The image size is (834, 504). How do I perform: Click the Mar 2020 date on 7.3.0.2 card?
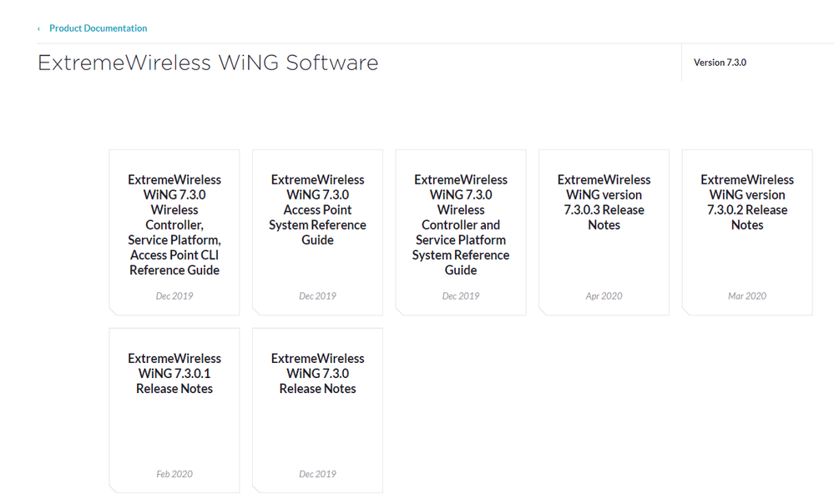(747, 296)
